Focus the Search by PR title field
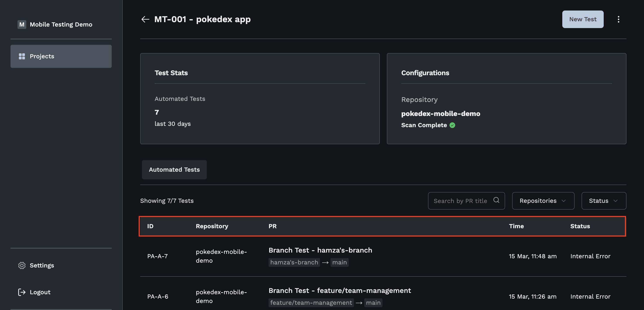 pos(460,201)
